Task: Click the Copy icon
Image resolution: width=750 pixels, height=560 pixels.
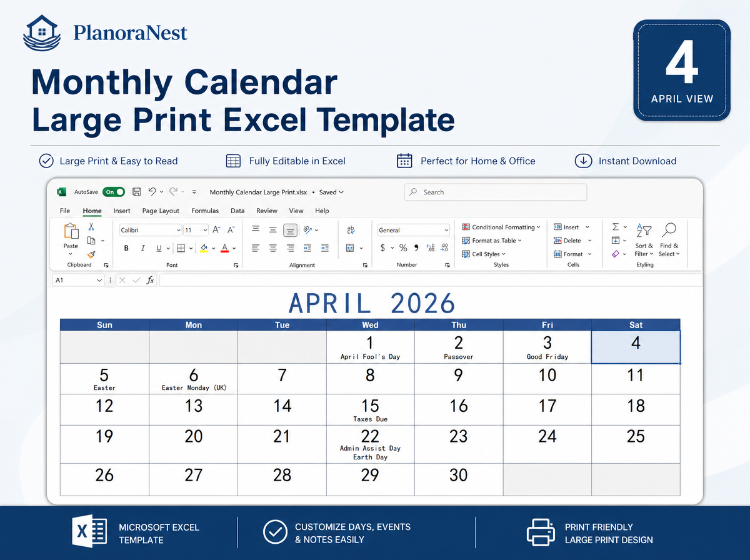Action: (x=91, y=241)
